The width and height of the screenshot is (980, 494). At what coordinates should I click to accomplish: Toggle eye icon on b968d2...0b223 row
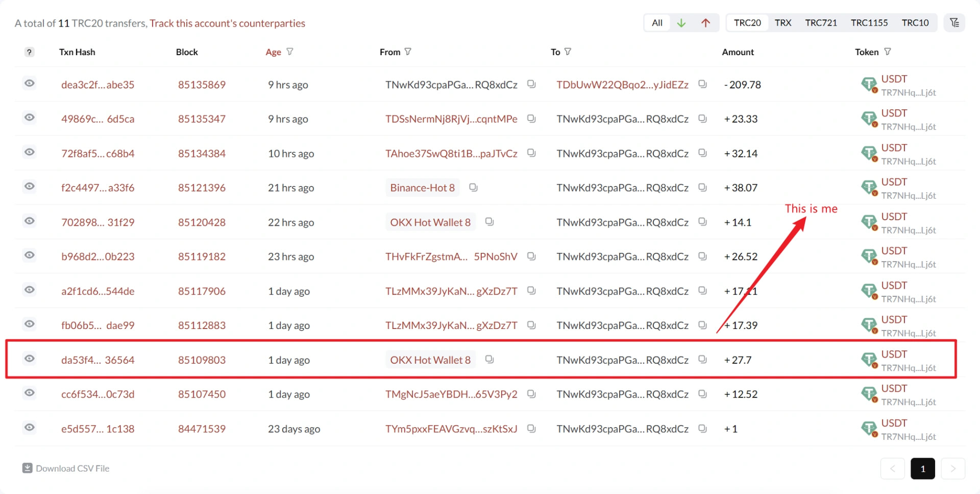30,255
